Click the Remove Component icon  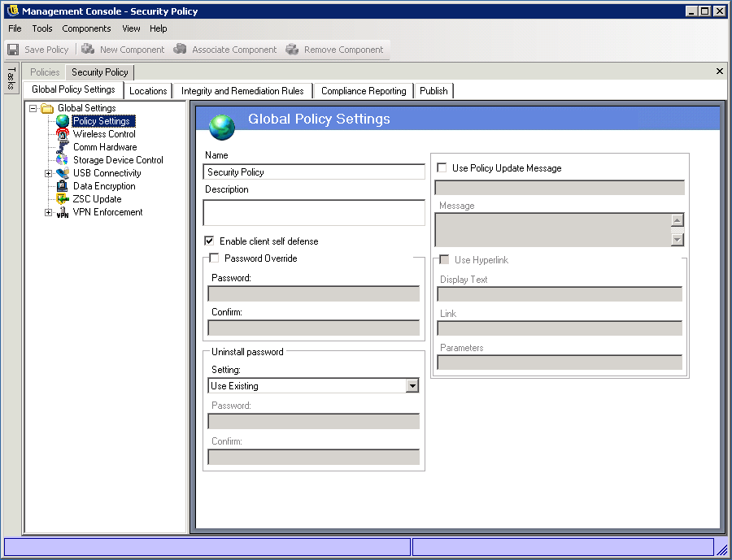coord(292,49)
